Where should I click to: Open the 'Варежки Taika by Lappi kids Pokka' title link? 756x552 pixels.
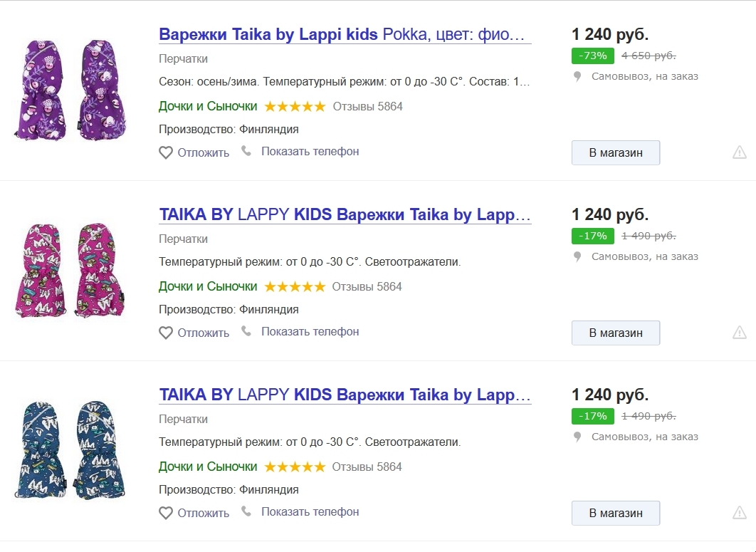point(345,34)
